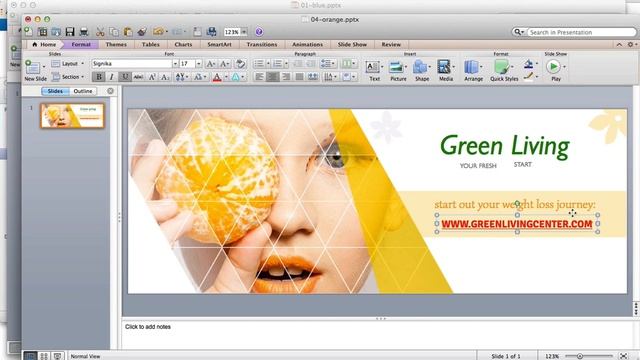Open the Slide Show ribbon tab
640x360 pixels.
coord(352,44)
